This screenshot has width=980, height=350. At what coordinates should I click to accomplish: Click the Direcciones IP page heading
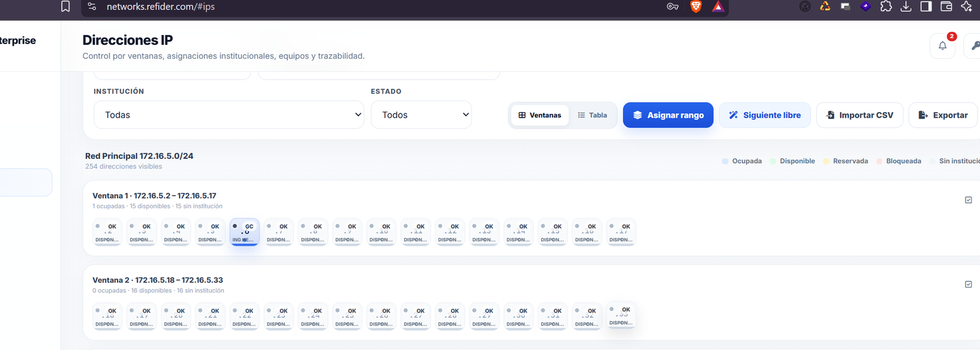(127, 40)
